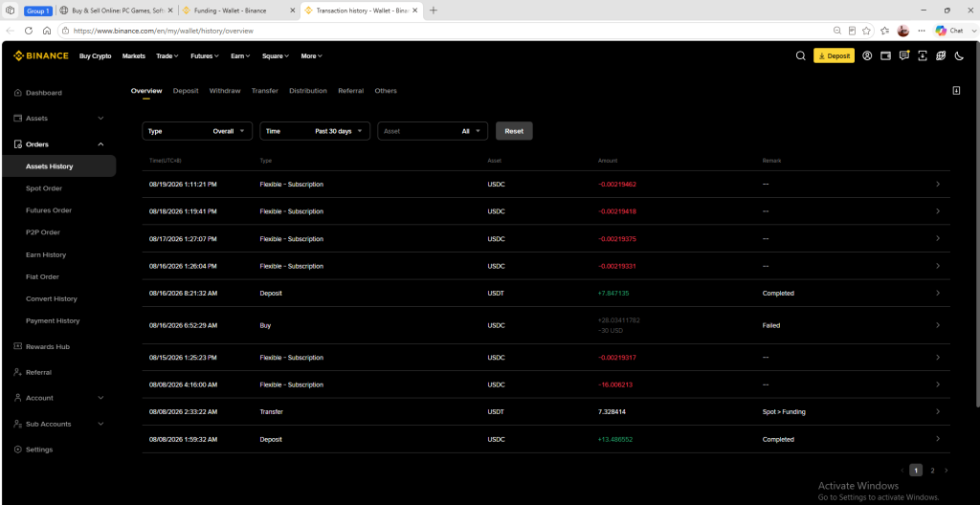
Task: Open details arrow for 08/19/2026 subscription row
Action: click(x=938, y=184)
